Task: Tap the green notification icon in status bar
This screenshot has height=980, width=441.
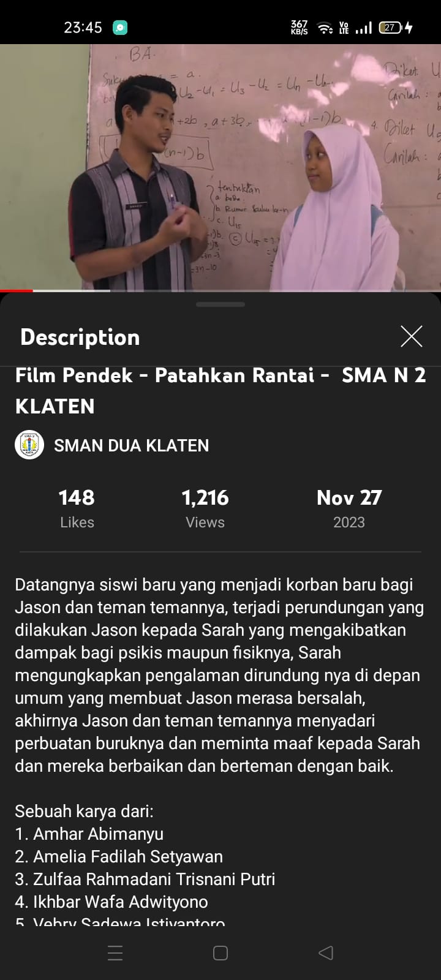Action: (120, 28)
